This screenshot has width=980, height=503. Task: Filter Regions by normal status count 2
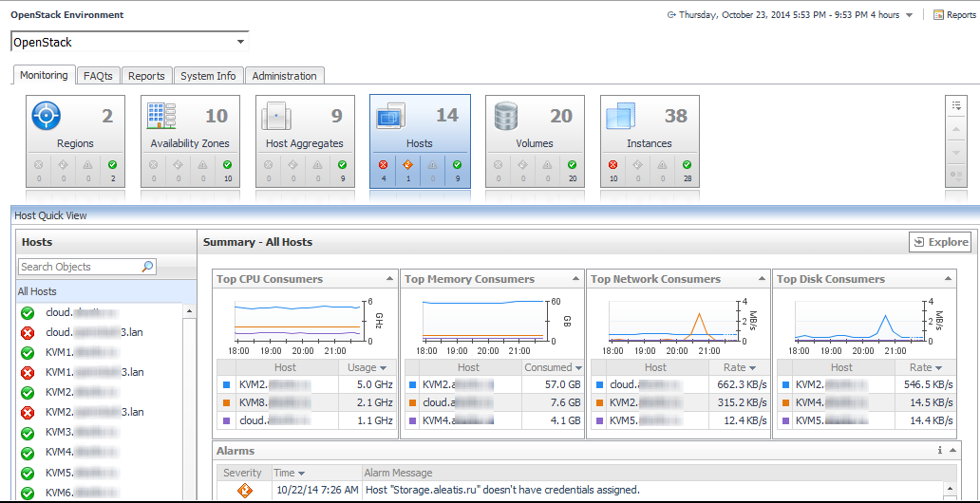click(112, 171)
